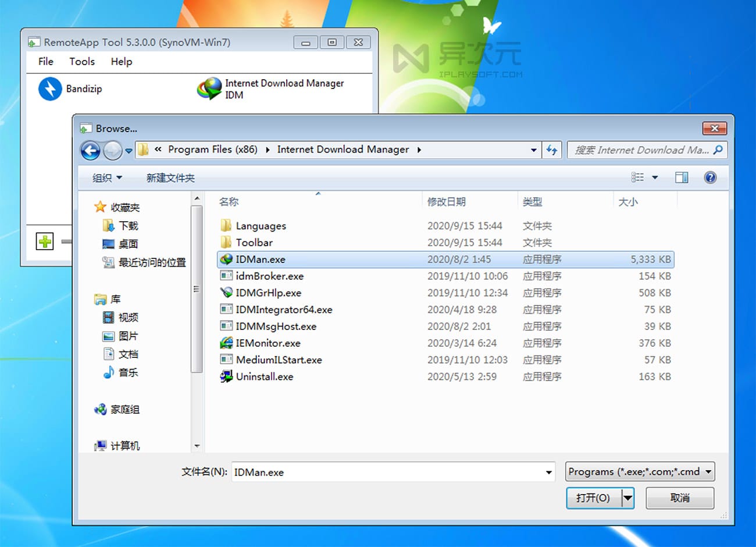Select the IDMan.exe application icon
Image resolution: width=756 pixels, height=547 pixels.
[226, 259]
